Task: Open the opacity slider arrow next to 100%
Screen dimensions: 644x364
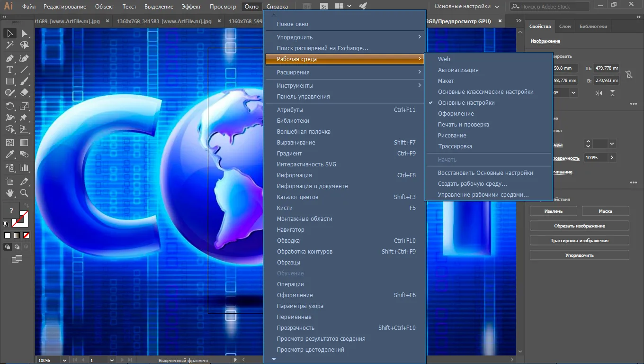Action: click(611, 157)
